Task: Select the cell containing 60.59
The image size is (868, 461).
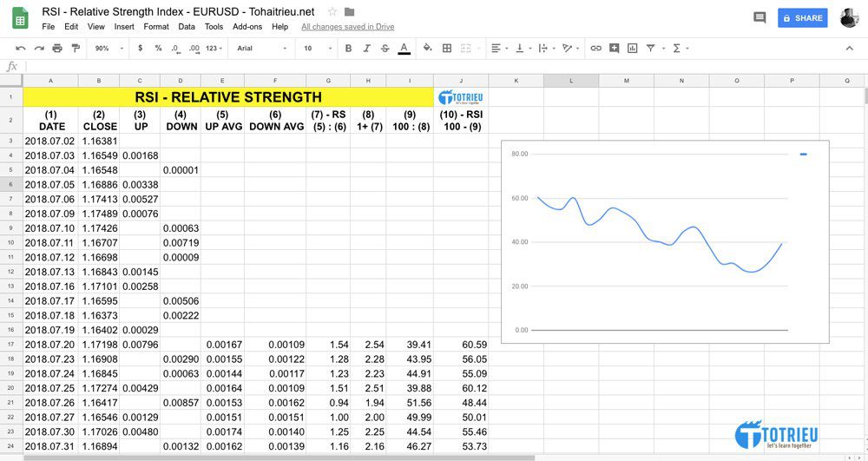Action: pos(461,344)
